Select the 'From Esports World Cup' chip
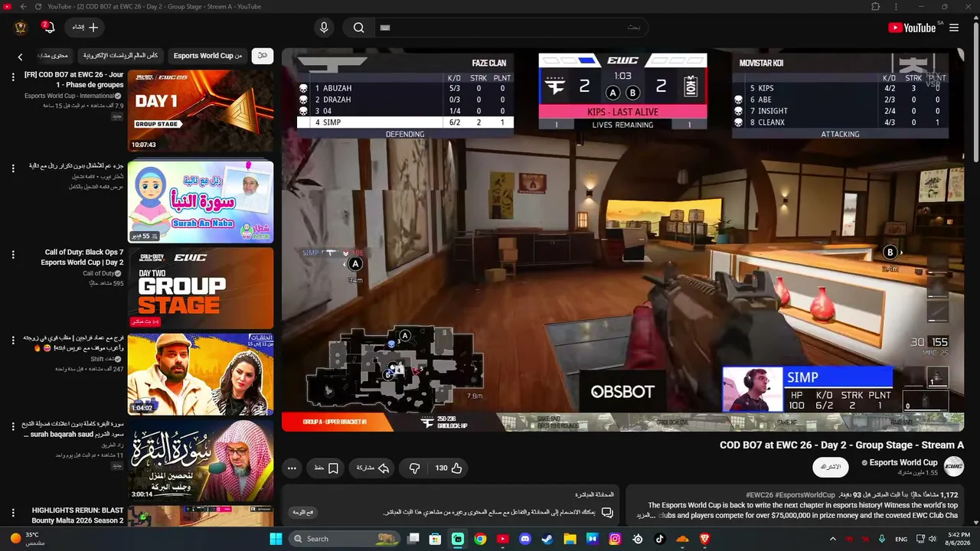980x551 pixels. coord(207,56)
